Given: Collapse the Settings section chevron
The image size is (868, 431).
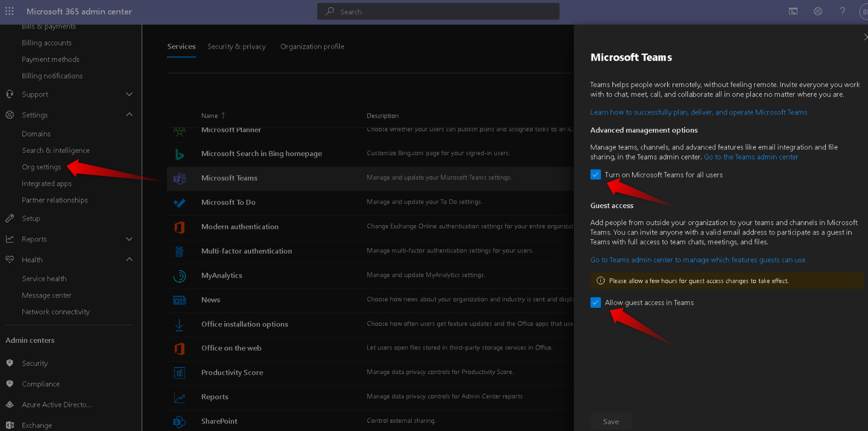Looking at the screenshot, I should coord(129,114).
